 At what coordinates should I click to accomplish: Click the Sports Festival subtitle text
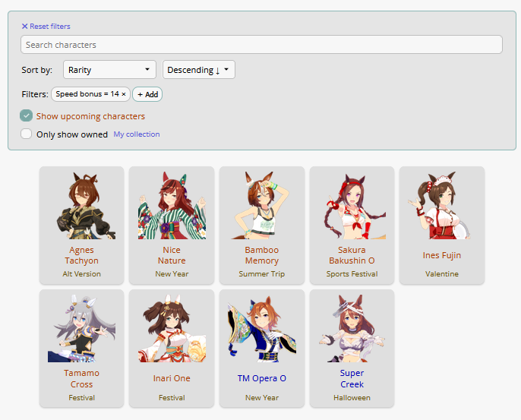coord(352,273)
